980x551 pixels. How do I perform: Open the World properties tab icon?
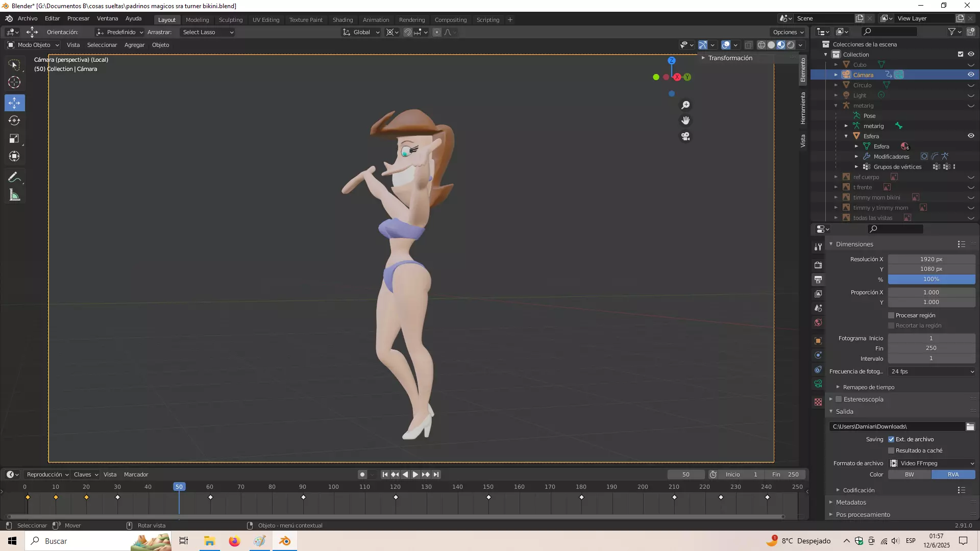tap(818, 322)
